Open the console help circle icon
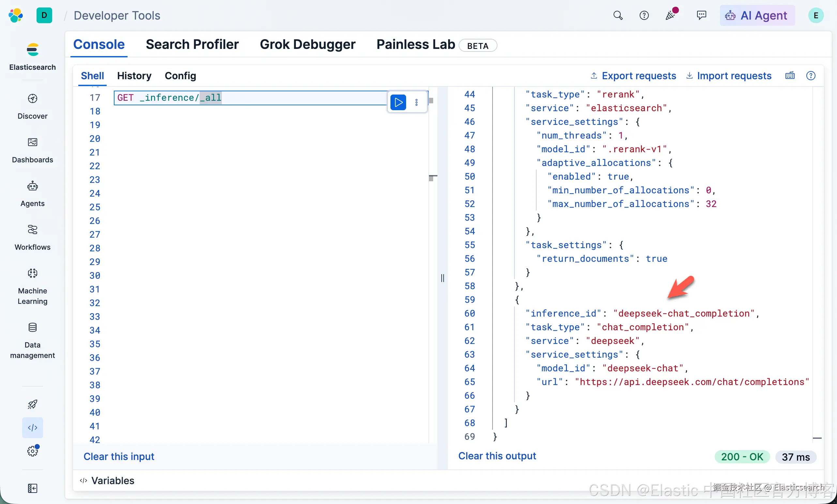Viewport: 837px width, 504px height. [x=811, y=75]
